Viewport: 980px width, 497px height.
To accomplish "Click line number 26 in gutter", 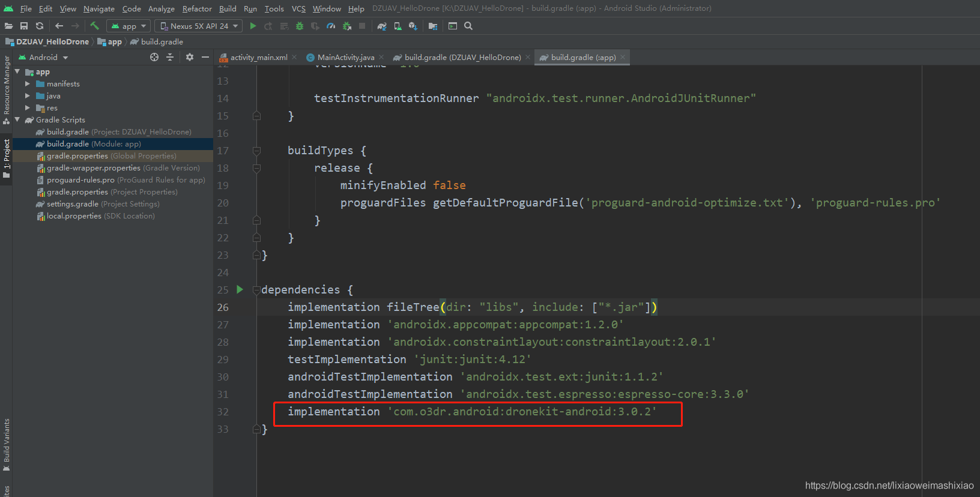I will tap(223, 307).
